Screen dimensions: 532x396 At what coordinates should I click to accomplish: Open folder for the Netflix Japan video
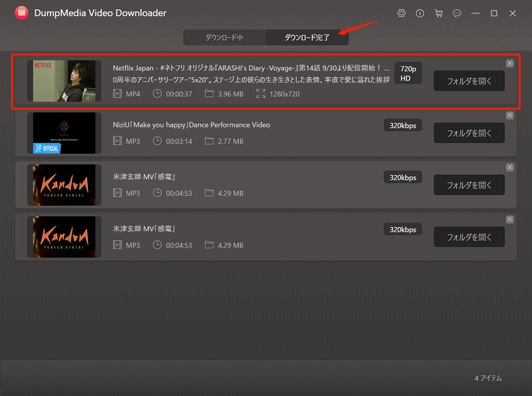[x=469, y=81]
